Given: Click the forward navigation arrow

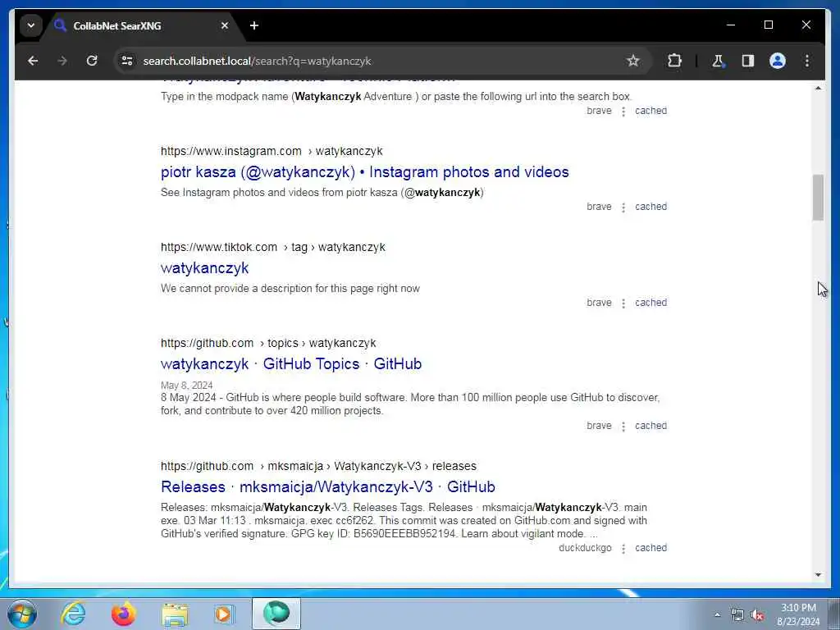Looking at the screenshot, I should [x=62, y=61].
